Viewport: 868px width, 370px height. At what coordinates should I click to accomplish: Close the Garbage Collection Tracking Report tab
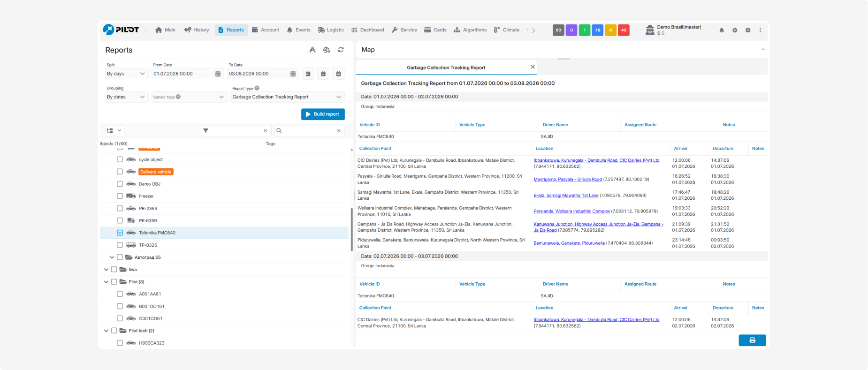click(x=533, y=67)
